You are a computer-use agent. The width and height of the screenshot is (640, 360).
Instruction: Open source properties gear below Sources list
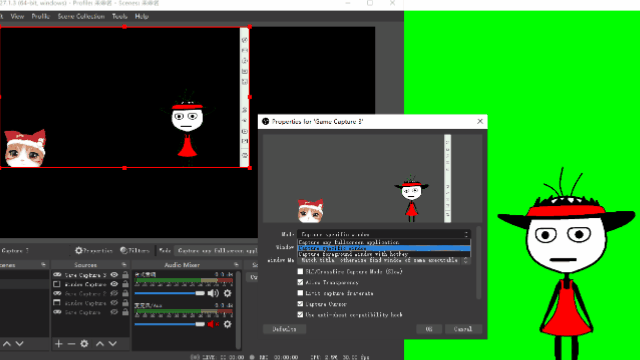[x=84, y=344]
